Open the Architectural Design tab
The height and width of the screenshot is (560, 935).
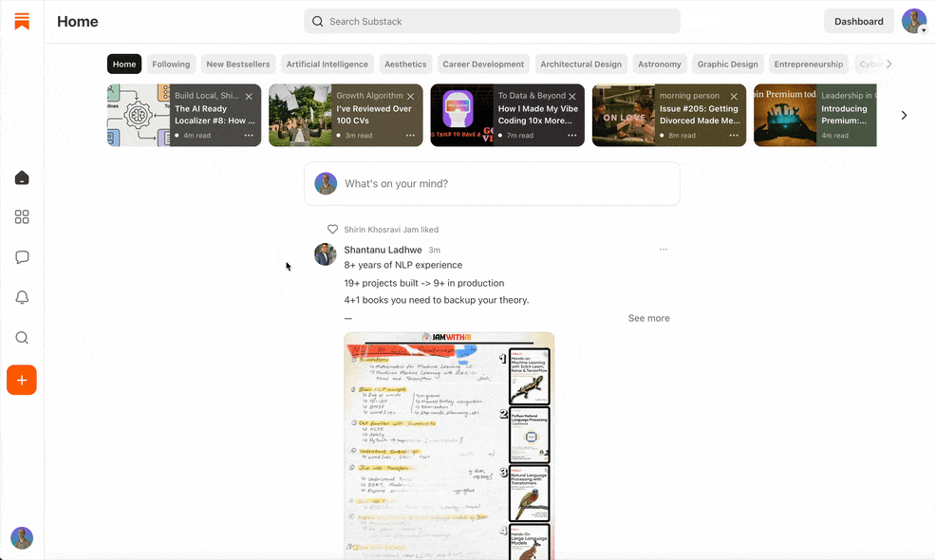581,64
